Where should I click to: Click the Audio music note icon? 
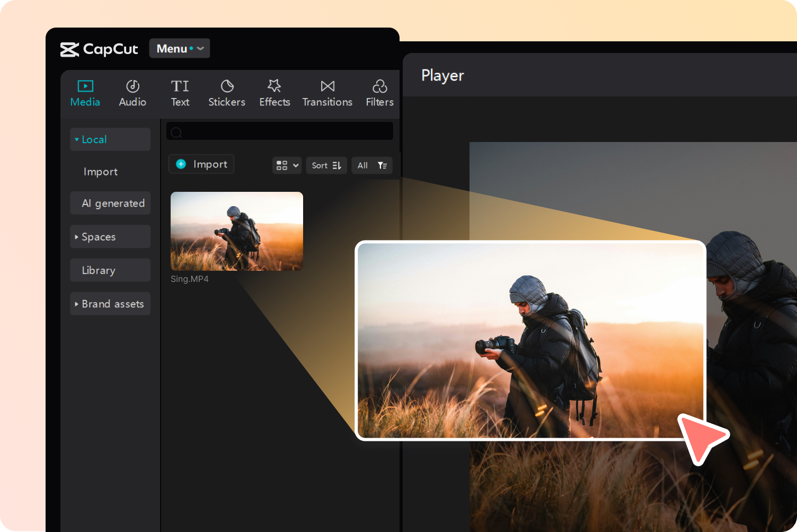(x=132, y=86)
